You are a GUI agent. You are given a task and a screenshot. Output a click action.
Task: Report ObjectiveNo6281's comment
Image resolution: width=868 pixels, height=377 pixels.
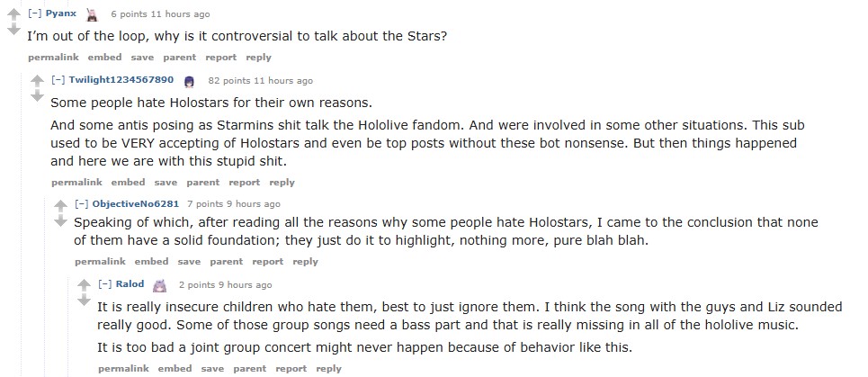(x=267, y=262)
